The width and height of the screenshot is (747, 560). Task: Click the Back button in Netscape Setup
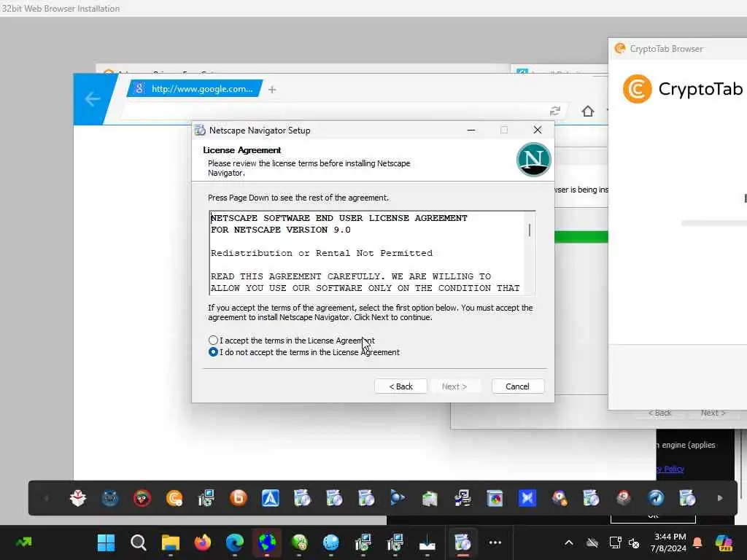coord(400,386)
